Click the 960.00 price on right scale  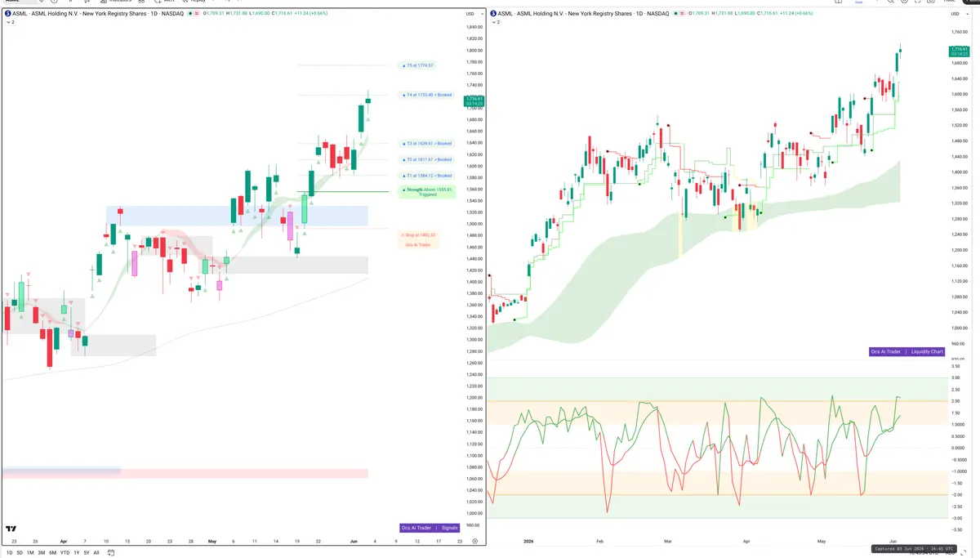pyautogui.click(x=958, y=344)
